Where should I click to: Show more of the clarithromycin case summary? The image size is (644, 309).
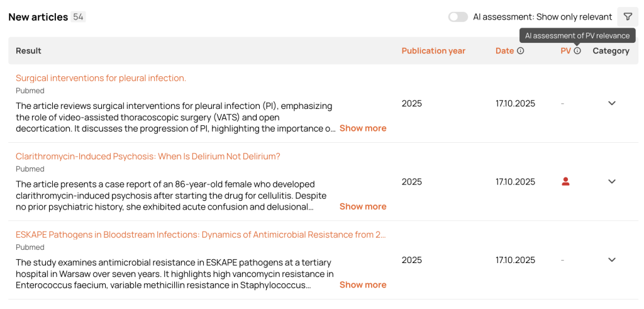pyautogui.click(x=363, y=206)
